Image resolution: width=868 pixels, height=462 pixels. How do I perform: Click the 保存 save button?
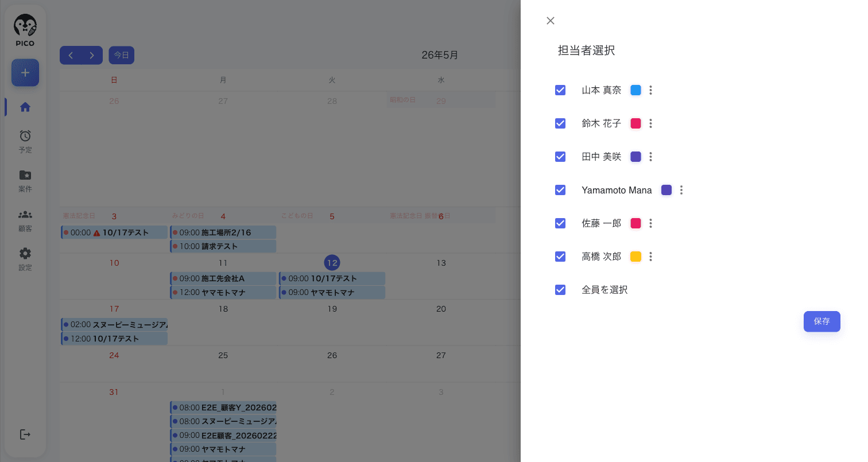pyautogui.click(x=821, y=321)
